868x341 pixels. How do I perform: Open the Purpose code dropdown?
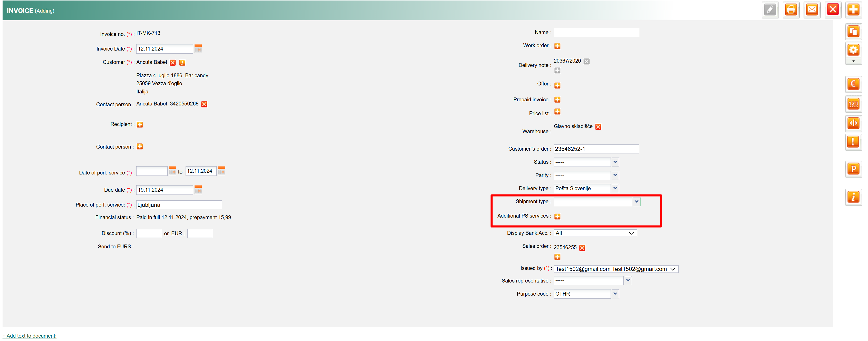615,294
